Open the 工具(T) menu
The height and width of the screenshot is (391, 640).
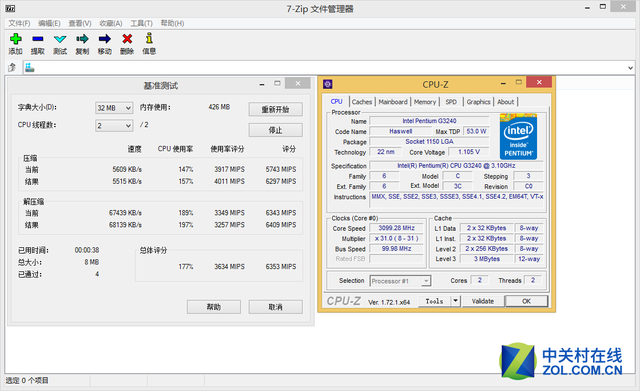[x=141, y=23]
